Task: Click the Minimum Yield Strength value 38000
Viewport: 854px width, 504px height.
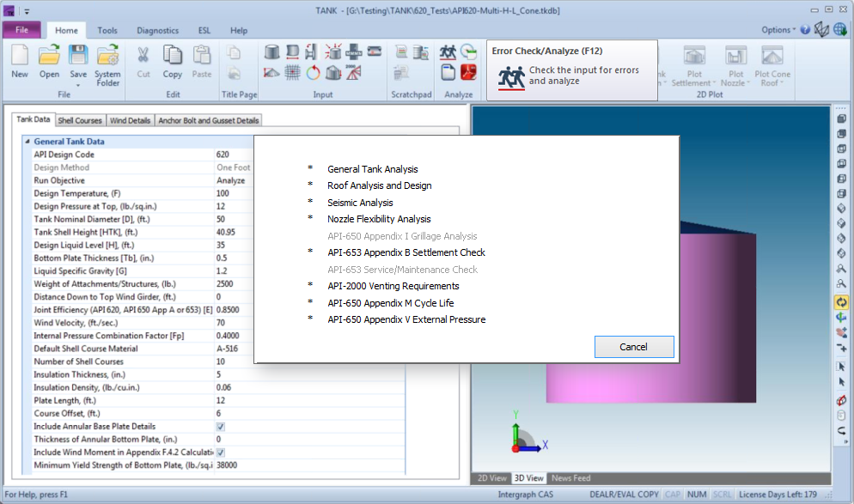Action: pyautogui.click(x=310, y=465)
